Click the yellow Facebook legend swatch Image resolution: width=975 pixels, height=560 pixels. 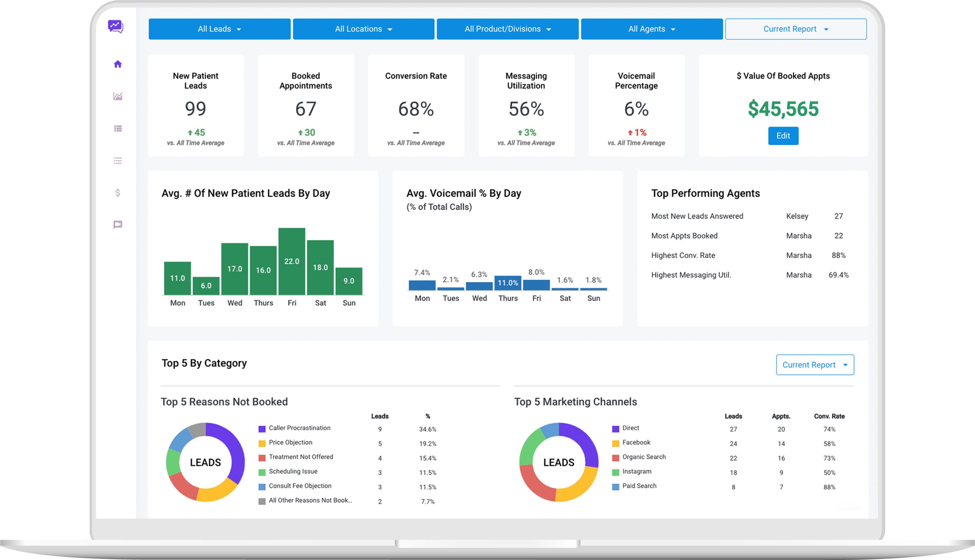615,443
